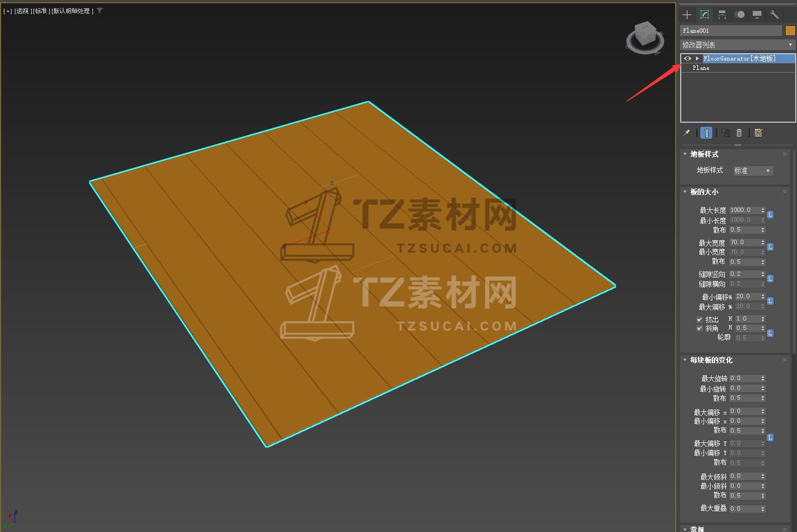Click the viewport filter funnel icon
The height and width of the screenshot is (532, 797).
point(100,11)
